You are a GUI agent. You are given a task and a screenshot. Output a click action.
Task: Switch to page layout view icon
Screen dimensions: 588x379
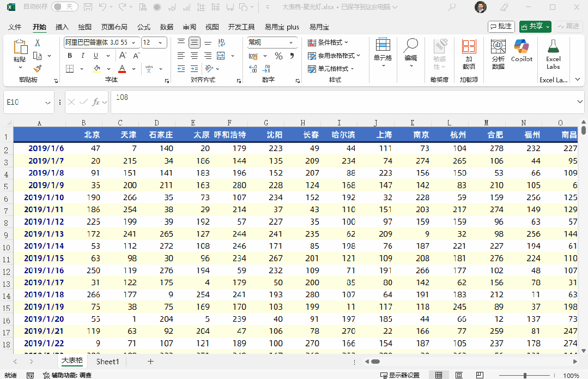tap(459, 375)
